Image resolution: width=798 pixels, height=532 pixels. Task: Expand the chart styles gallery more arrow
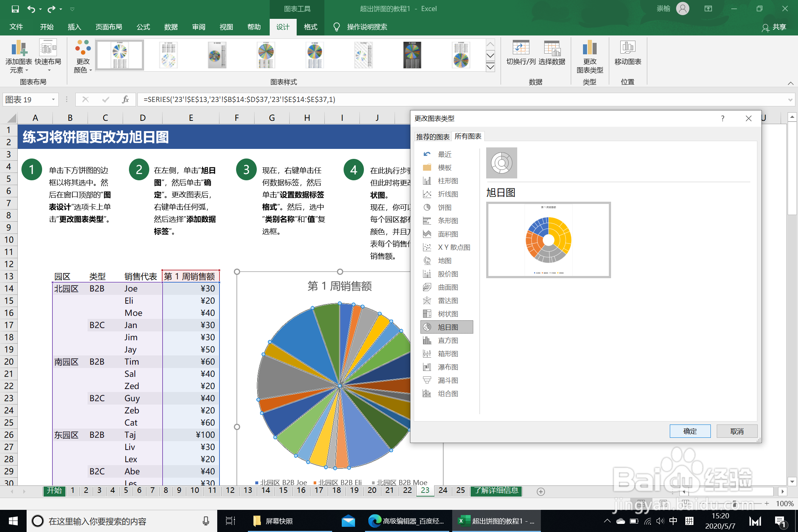pos(490,67)
